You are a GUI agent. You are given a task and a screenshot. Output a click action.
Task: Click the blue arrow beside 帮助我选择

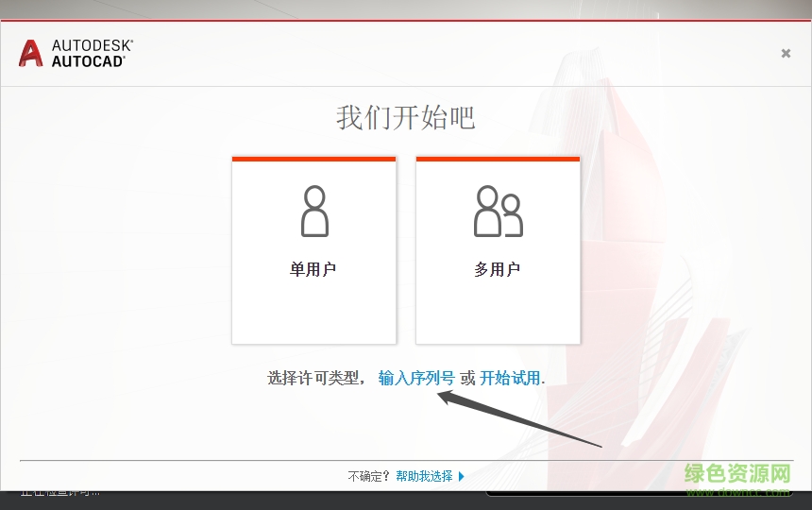click(x=462, y=477)
